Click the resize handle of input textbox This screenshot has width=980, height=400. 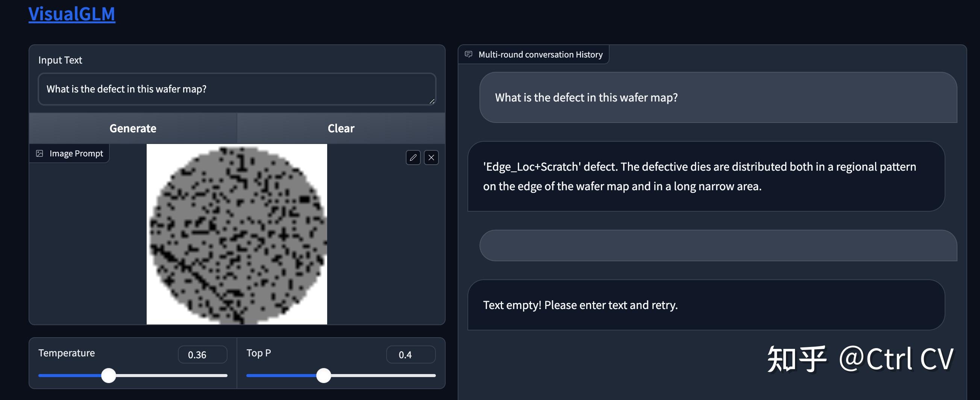point(432,101)
